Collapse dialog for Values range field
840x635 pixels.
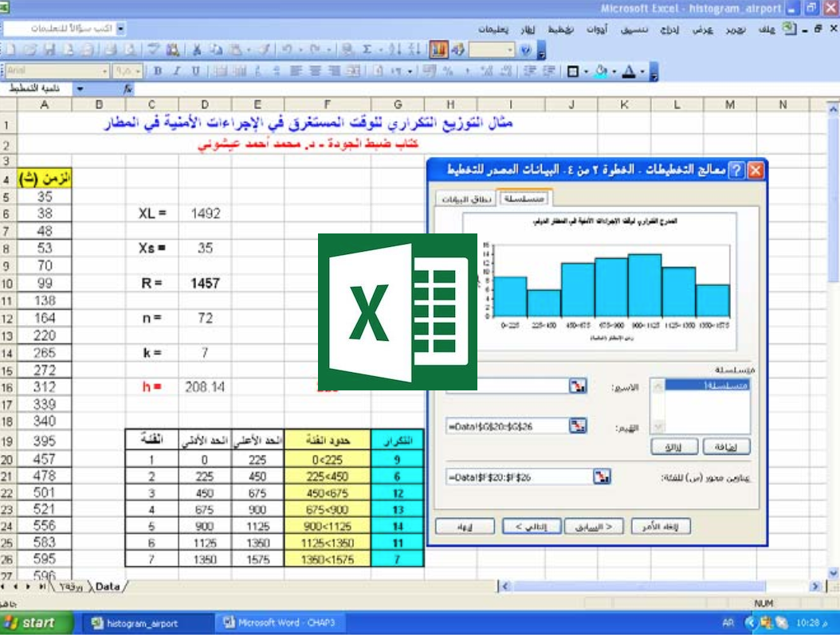click(578, 426)
